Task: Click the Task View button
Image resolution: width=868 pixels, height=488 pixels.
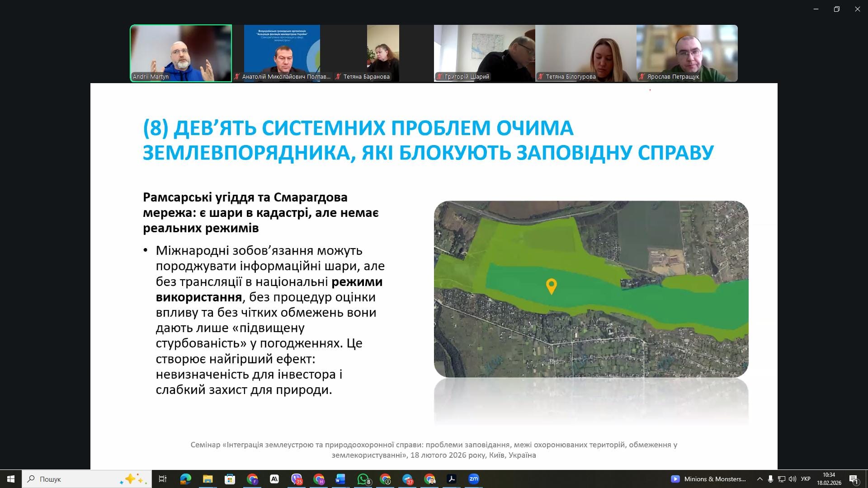Action: click(163, 479)
